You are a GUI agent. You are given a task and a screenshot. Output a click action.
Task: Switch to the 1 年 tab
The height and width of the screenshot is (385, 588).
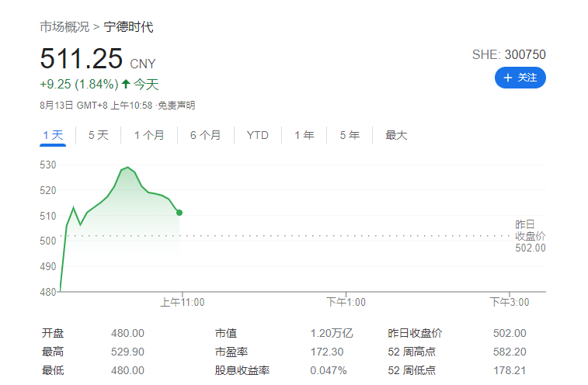pos(304,135)
